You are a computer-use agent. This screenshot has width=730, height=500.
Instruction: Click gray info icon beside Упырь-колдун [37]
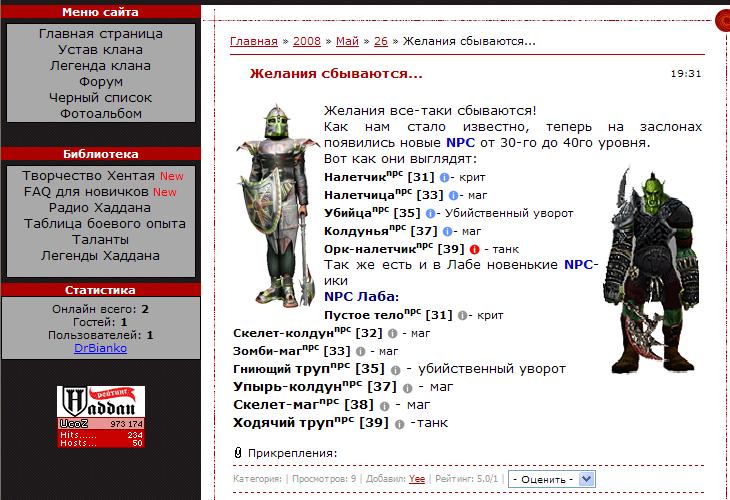(407, 388)
